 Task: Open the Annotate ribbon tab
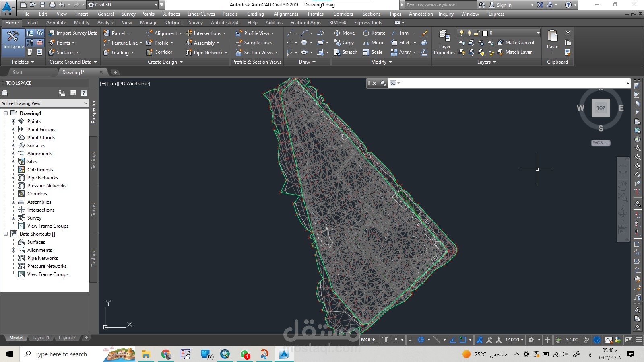click(x=56, y=23)
